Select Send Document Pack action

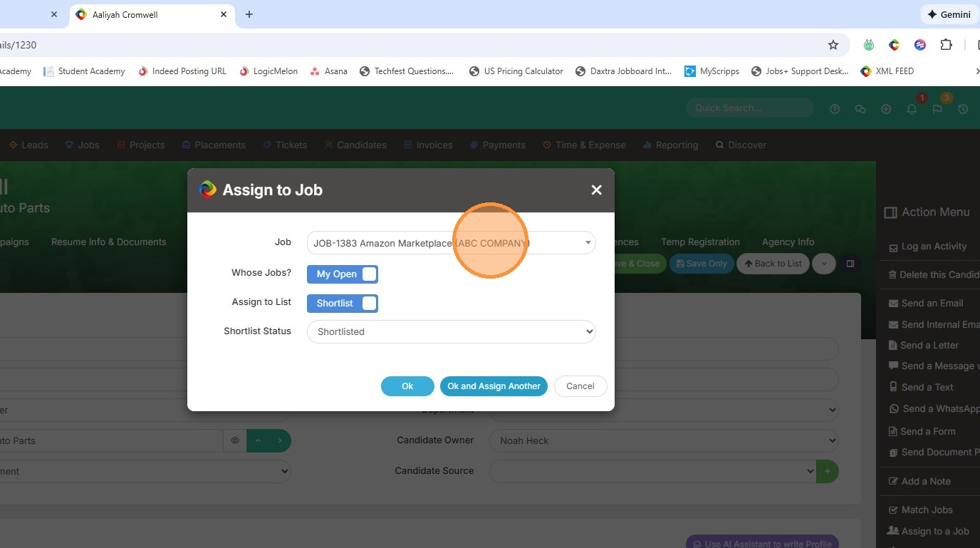934,453
